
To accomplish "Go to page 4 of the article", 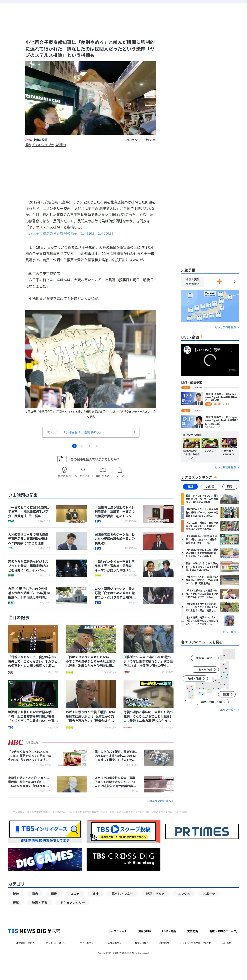I will 97,446.
